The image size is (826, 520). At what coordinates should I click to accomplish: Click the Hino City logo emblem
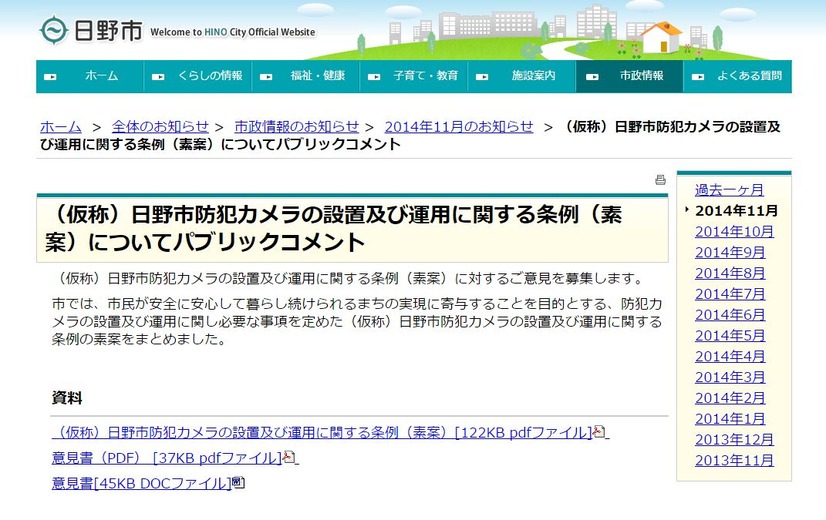point(54,30)
